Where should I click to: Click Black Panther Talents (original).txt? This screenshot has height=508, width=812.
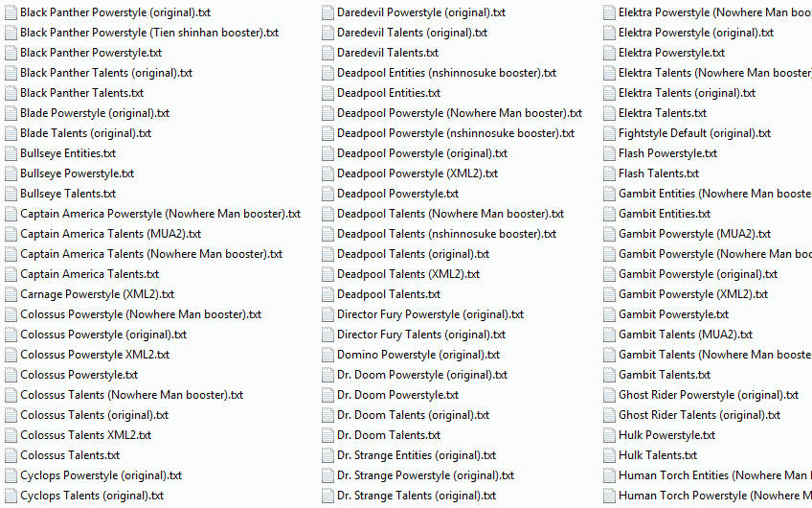106,73
